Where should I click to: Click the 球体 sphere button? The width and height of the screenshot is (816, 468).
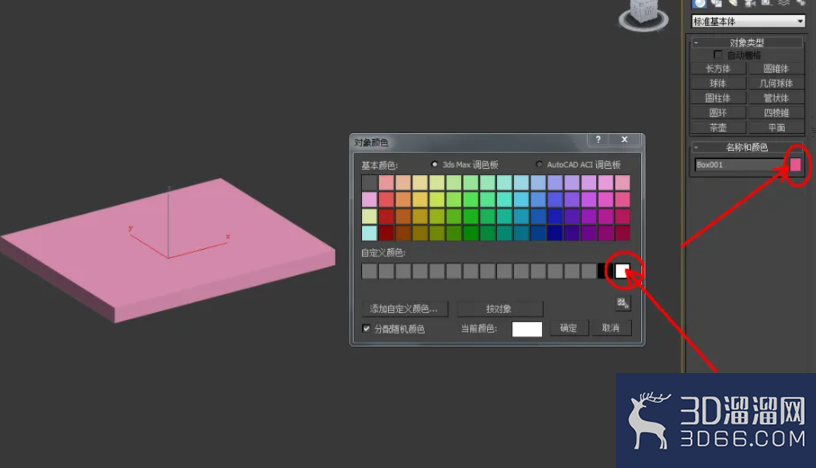click(718, 83)
